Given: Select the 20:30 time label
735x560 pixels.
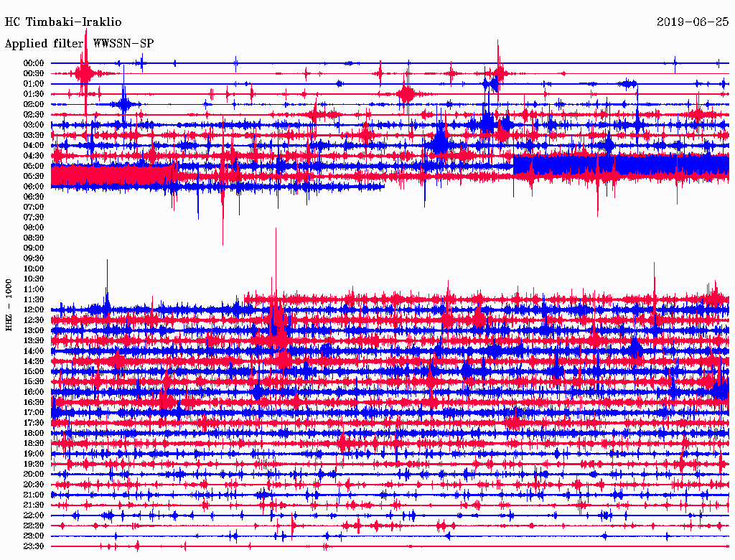Looking at the screenshot, I should (34, 485).
